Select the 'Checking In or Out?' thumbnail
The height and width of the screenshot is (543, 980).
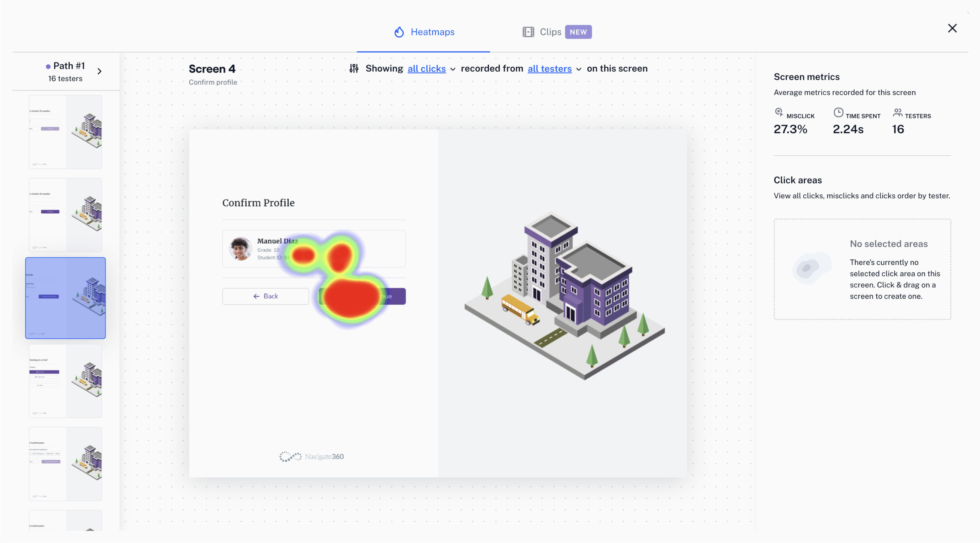[x=66, y=381]
